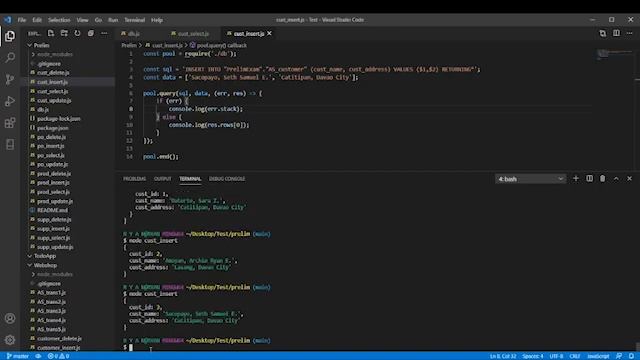
Task: Switch to the Output panel tab
Action: click(162, 179)
